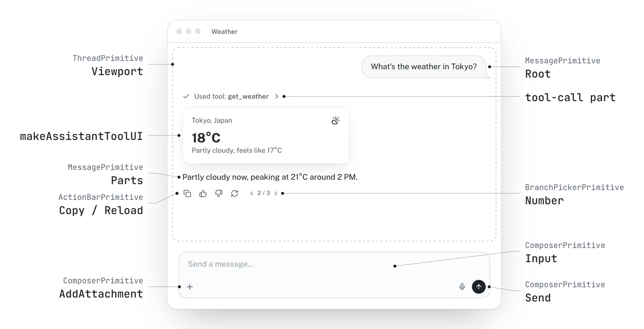Click the checkmark icon beside 'Used tool'
Image resolution: width=644 pixels, height=329 pixels.
tap(186, 97)
